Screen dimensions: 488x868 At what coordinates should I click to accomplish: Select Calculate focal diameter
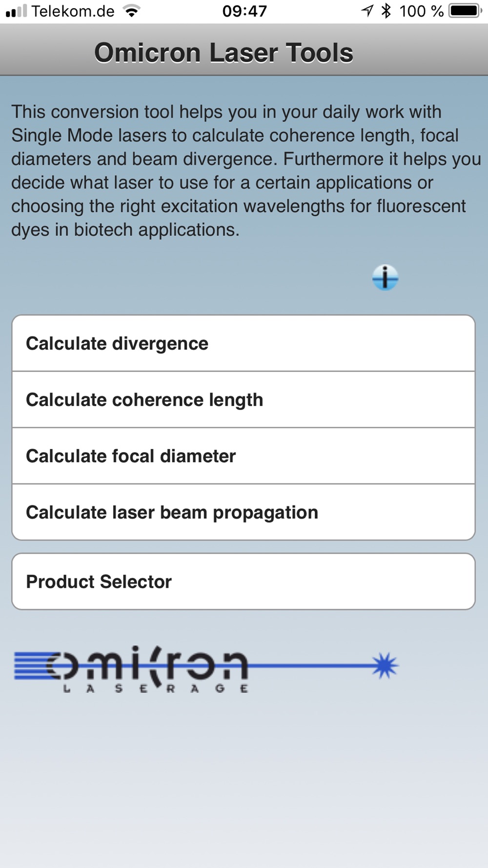[x=244, y=456]
